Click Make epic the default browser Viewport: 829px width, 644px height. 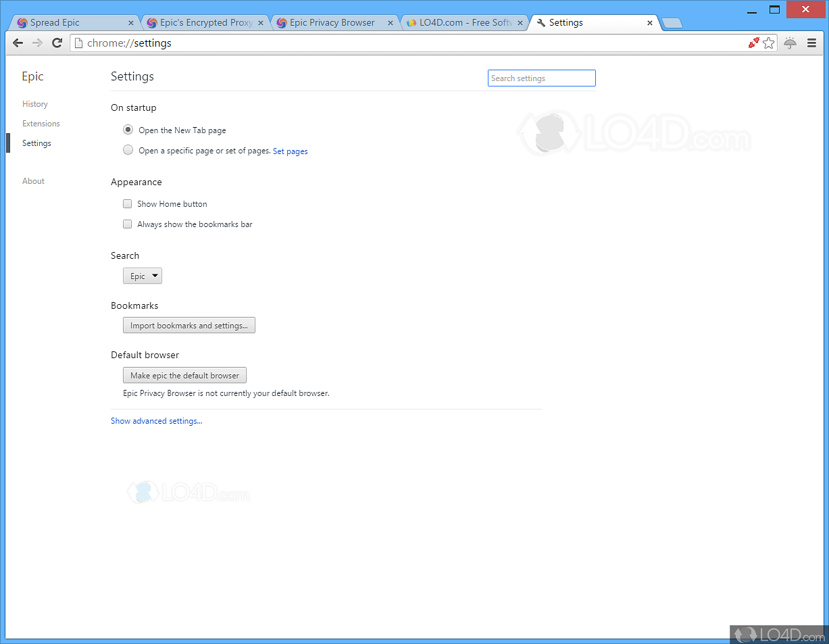point(185,375)
